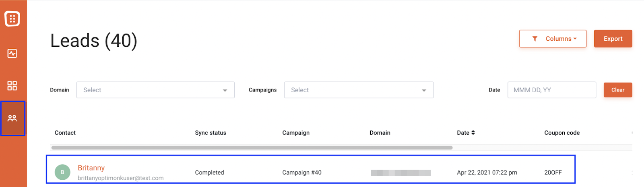Click the Coupon code column header
Image resolution: width=644 pixels, height=187 pixels.
[x=562, y=133]
